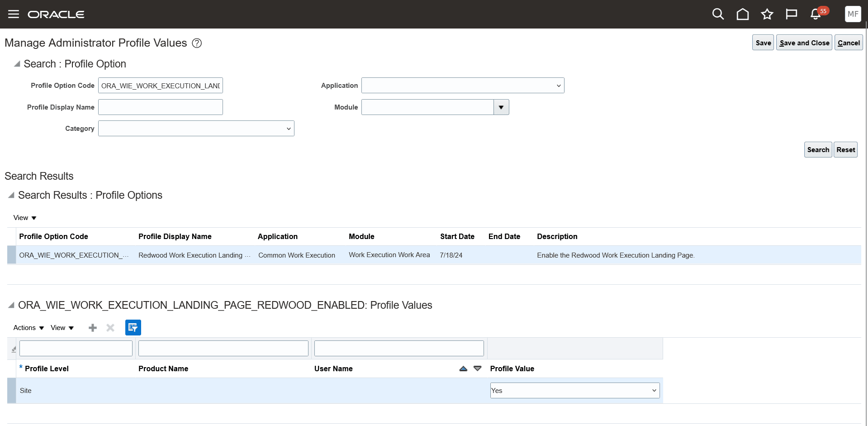Image resolution: width=868 pixels, height=426 pixels.
Task: Click the User Name column header
Action: 333,369
